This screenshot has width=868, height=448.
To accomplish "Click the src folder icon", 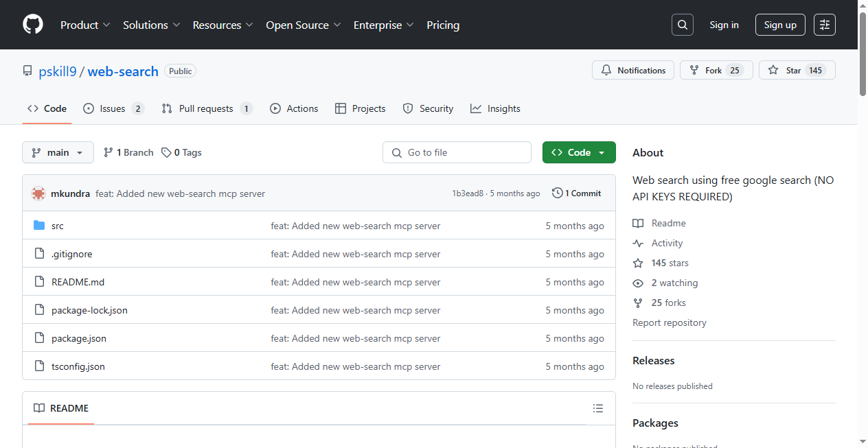I will [39, 226].
